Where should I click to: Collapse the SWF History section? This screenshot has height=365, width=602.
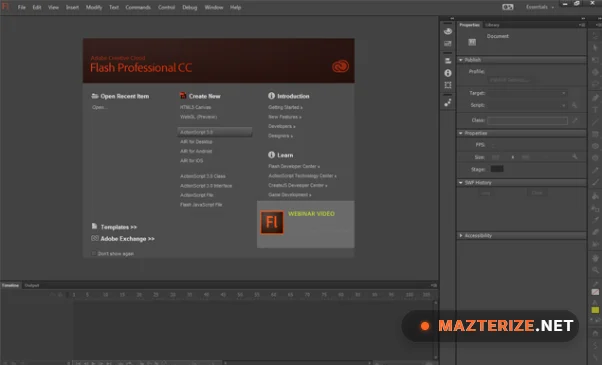[461, 183]
